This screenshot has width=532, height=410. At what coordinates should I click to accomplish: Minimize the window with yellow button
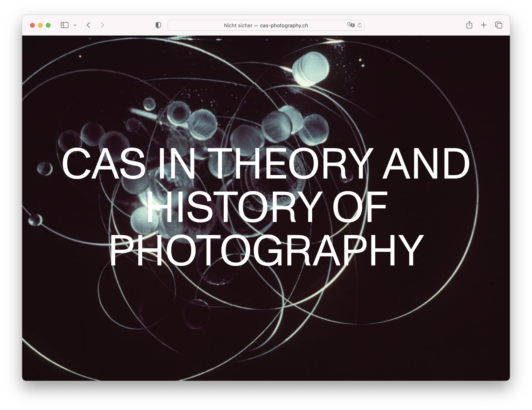40,25
